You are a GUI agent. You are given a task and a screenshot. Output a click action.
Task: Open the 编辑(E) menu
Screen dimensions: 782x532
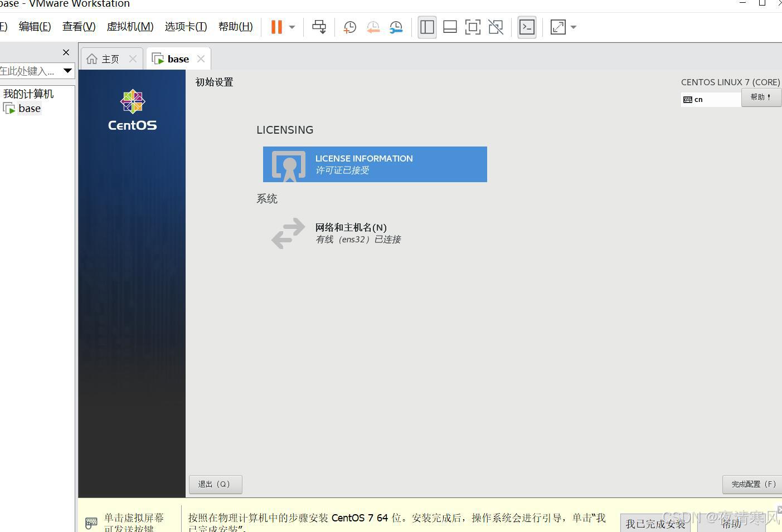[x=35, y=27]
